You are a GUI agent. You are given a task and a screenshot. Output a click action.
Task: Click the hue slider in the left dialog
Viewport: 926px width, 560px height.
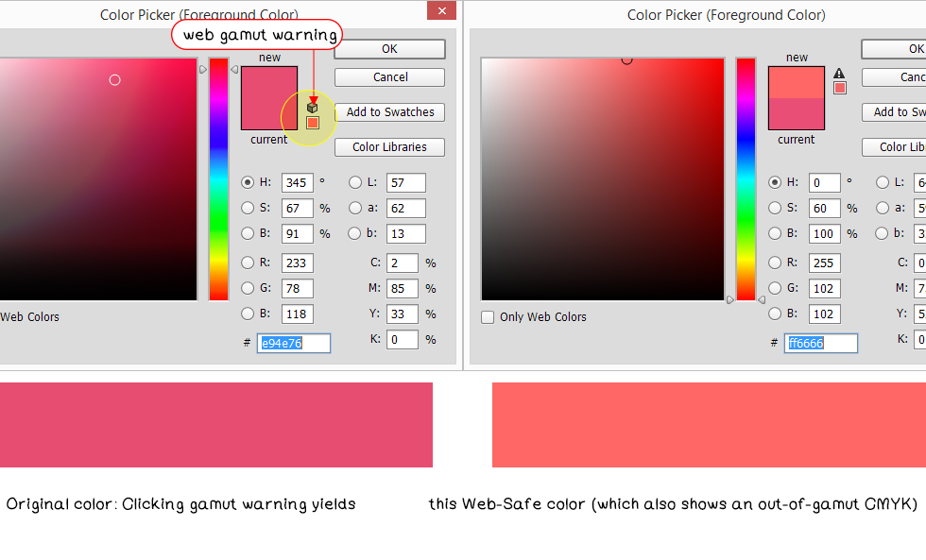point(218,179)
